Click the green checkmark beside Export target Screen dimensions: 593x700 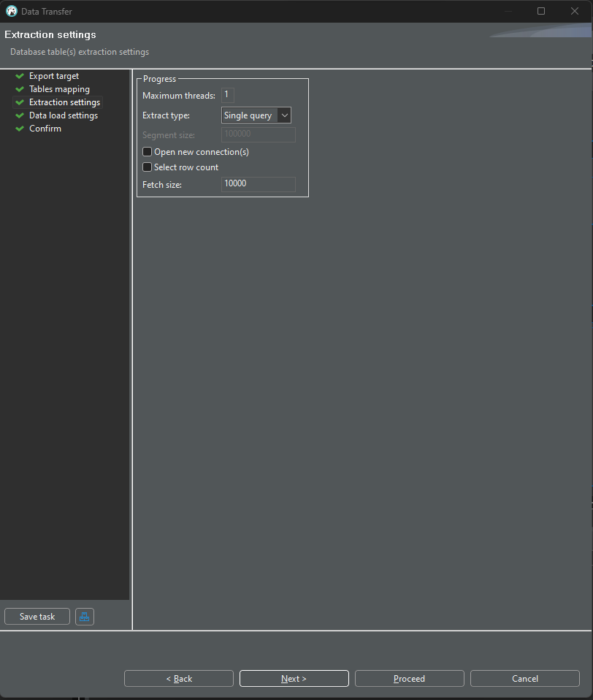point(20,76)
